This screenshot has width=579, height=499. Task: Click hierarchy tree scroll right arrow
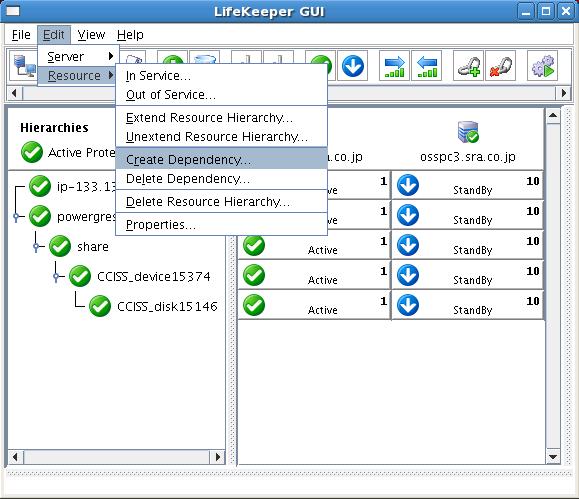(x=217, y=457)
